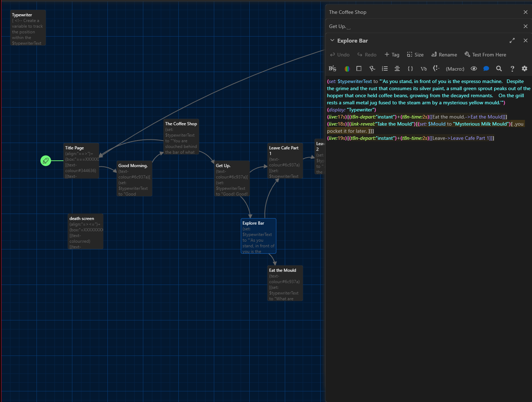Select the Leave Cafe Part 1 passage card
Image resolution: width=532 pixels, height=402 pixels.
click(285, 161)
